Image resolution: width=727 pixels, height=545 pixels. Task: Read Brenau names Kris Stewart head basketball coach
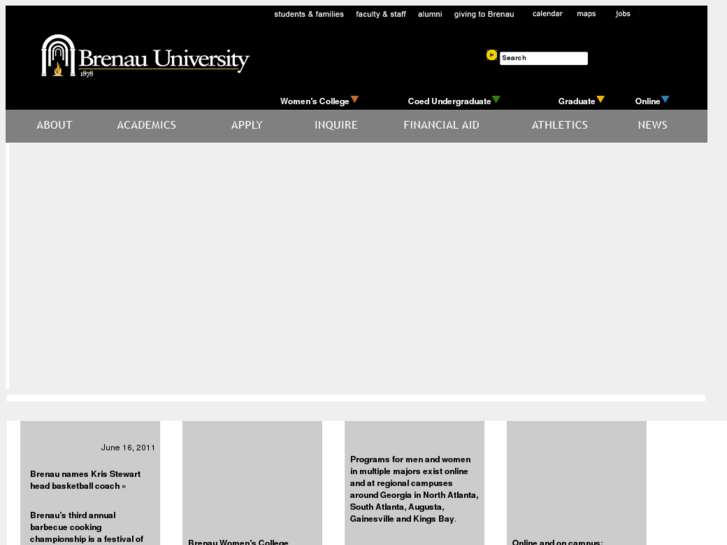click(85, 480)
